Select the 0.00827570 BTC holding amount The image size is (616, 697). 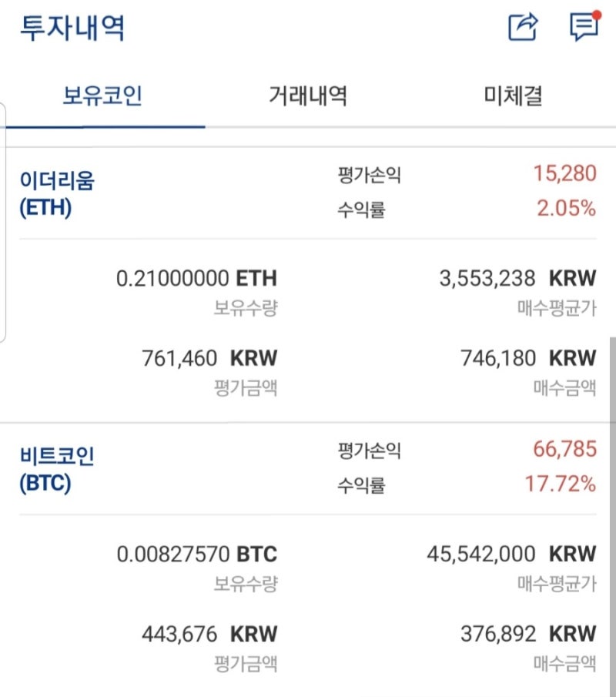pyautogui.click(x=197, y=555)
